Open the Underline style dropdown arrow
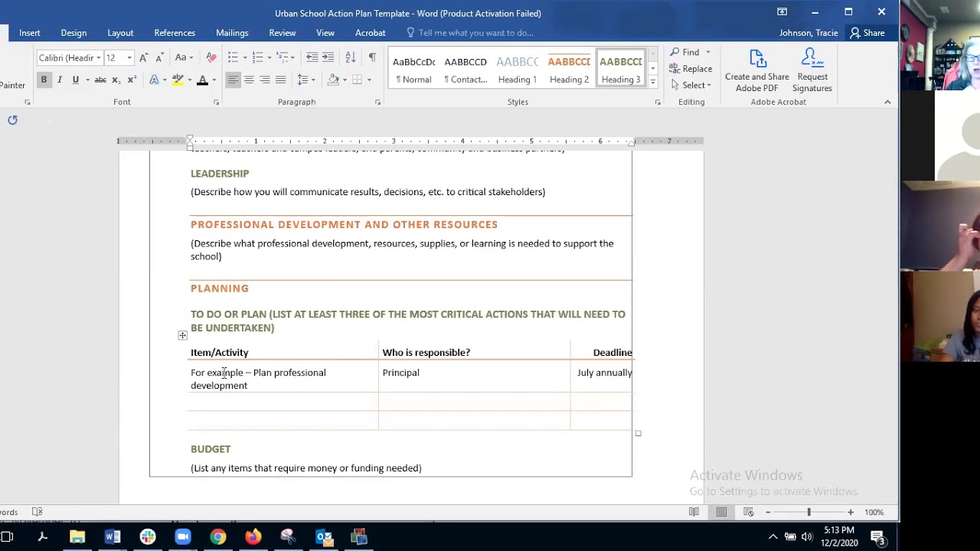980x551 pixels. (87, 80)
